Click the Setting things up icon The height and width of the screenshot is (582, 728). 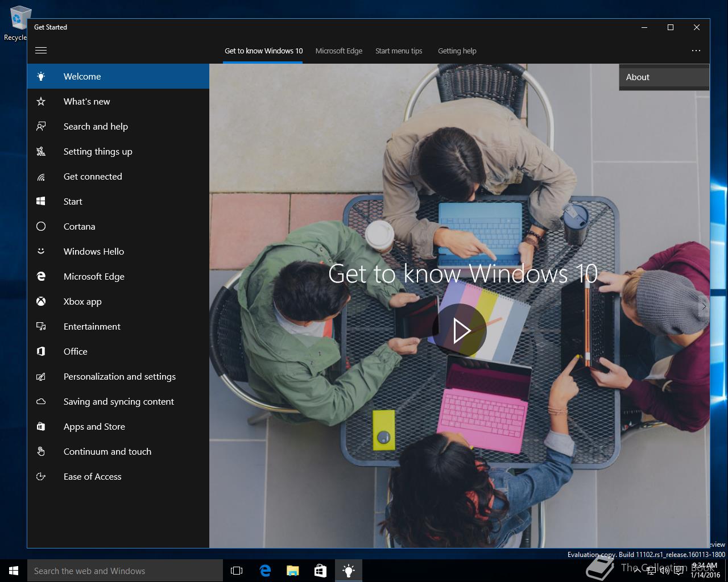41,151
